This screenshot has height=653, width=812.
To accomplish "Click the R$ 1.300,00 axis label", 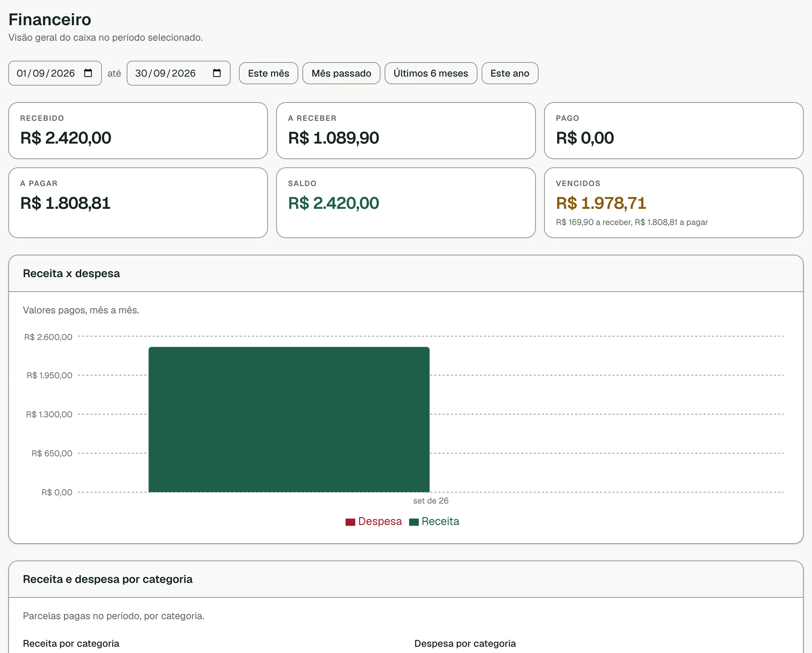I will [x=49, y=414].
